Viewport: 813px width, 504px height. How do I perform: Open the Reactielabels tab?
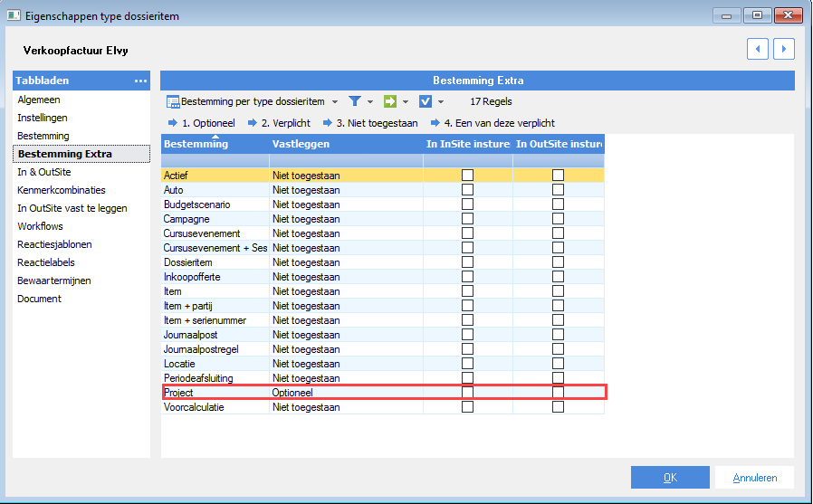click(81, 262)
